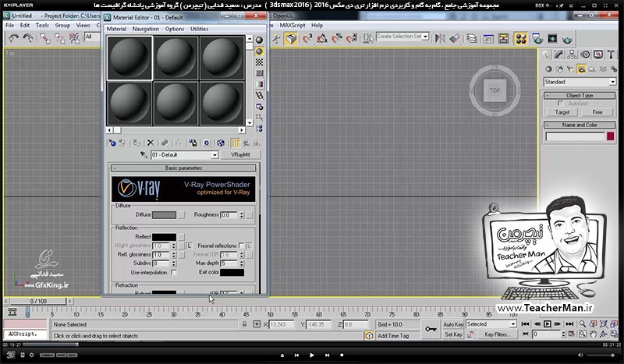
Task: Open the Utilities hammer panel tab
Action: [611, 55]
